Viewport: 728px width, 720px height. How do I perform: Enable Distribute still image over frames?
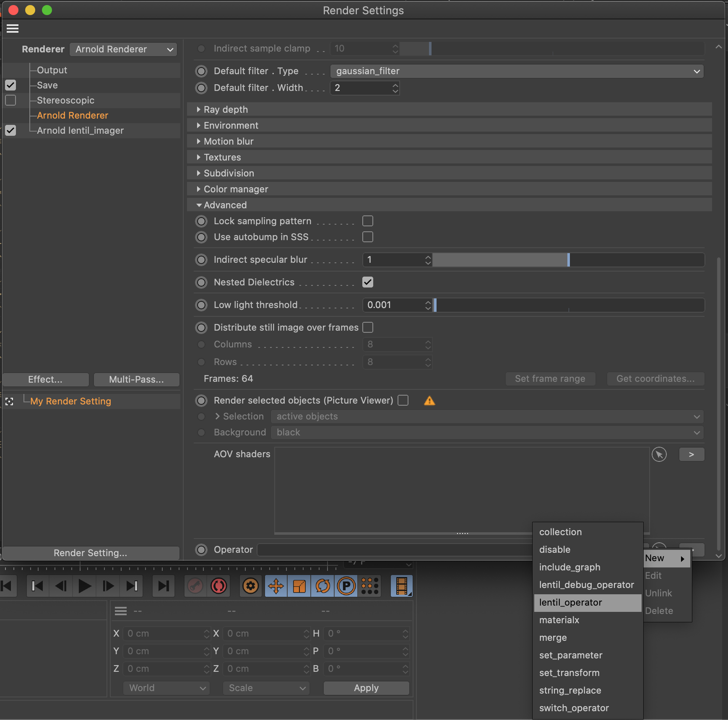[x=368, y=327]
